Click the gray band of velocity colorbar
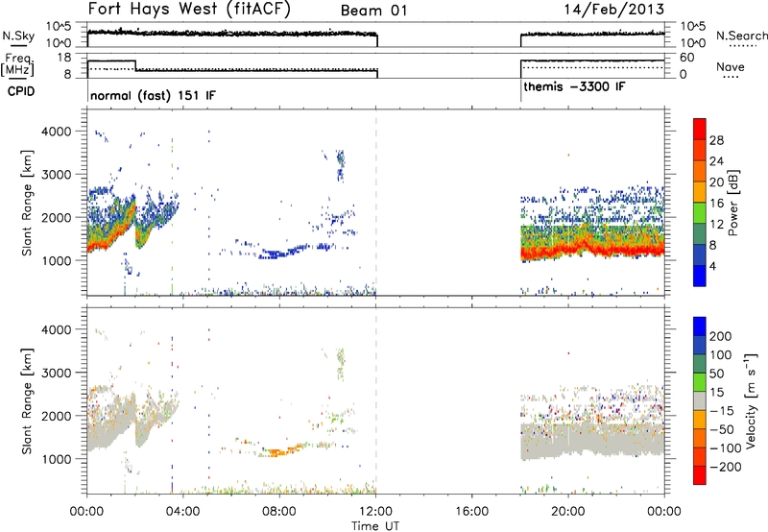Viewport: 768px width, 532px height. (x=700, y=400)
